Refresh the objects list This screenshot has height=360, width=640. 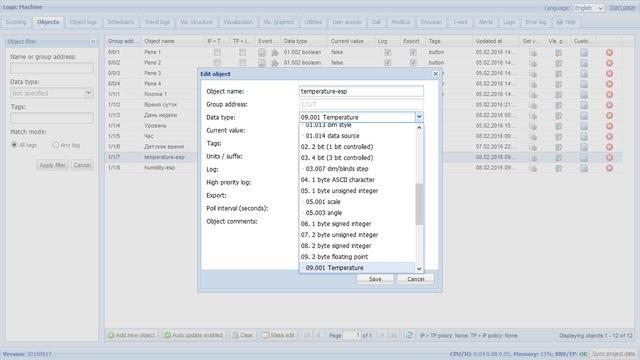pyautogui.click(x=409, y=335)
